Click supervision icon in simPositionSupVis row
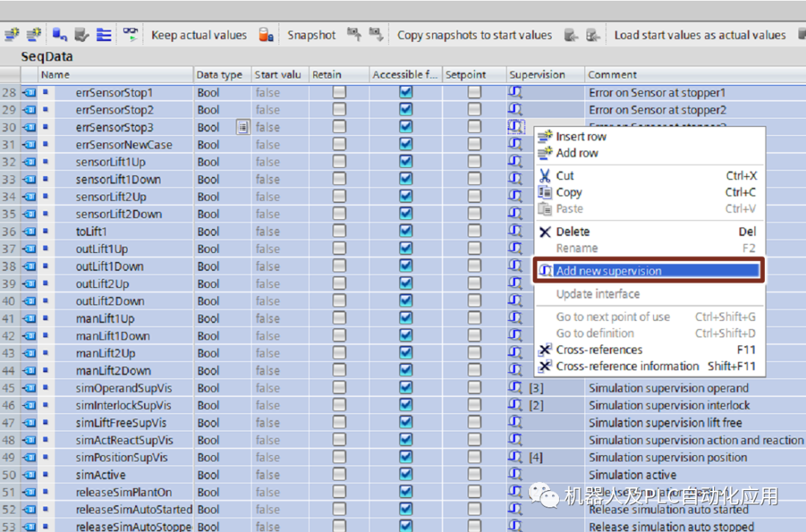 point(515,457)
